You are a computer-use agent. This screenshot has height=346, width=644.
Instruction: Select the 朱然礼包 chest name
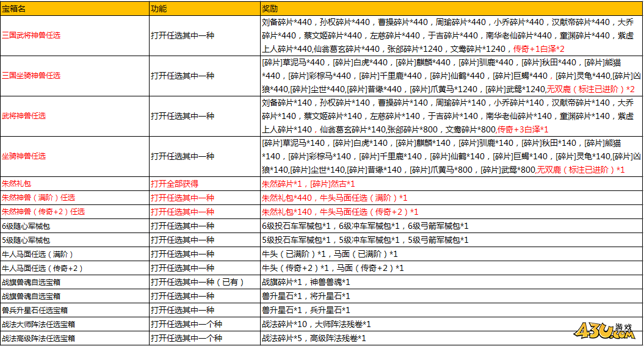16,184
